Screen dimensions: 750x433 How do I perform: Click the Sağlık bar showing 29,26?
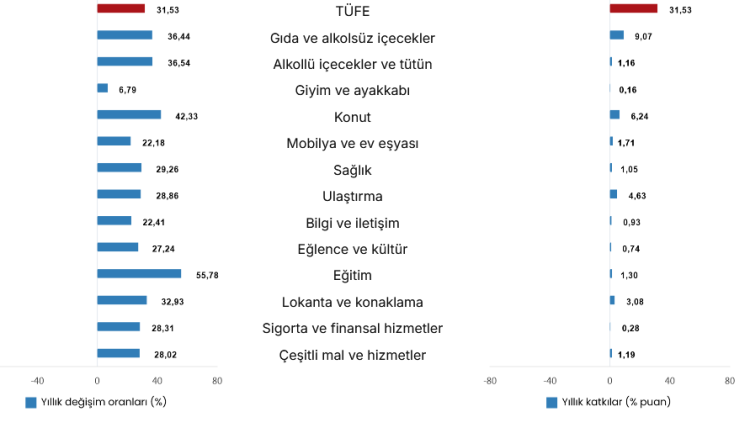119,168
